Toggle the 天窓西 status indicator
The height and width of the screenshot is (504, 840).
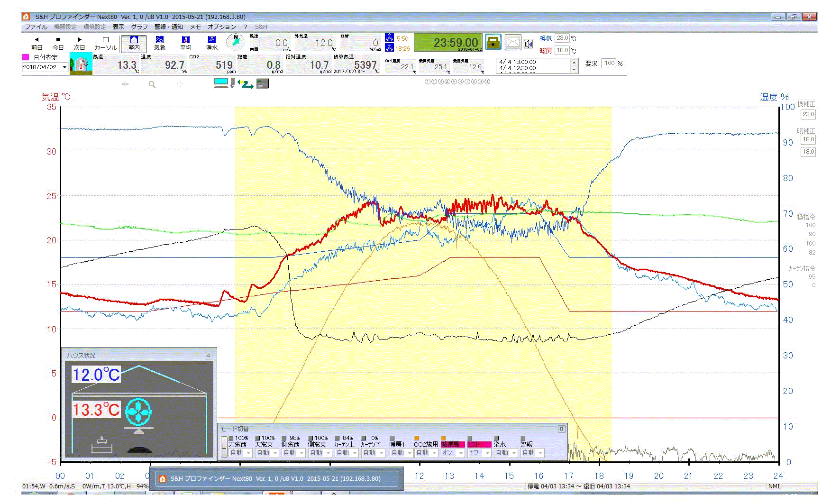[231, 438]
